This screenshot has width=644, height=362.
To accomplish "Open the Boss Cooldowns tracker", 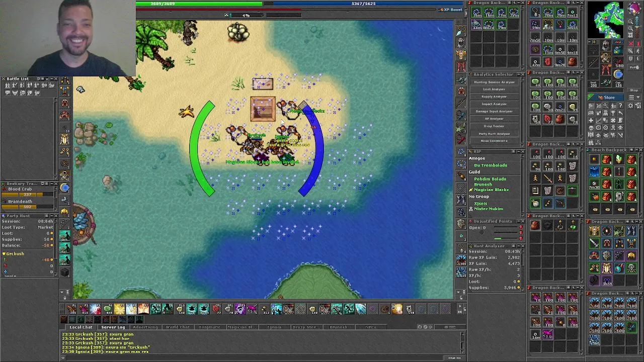I will pos(495,141).
